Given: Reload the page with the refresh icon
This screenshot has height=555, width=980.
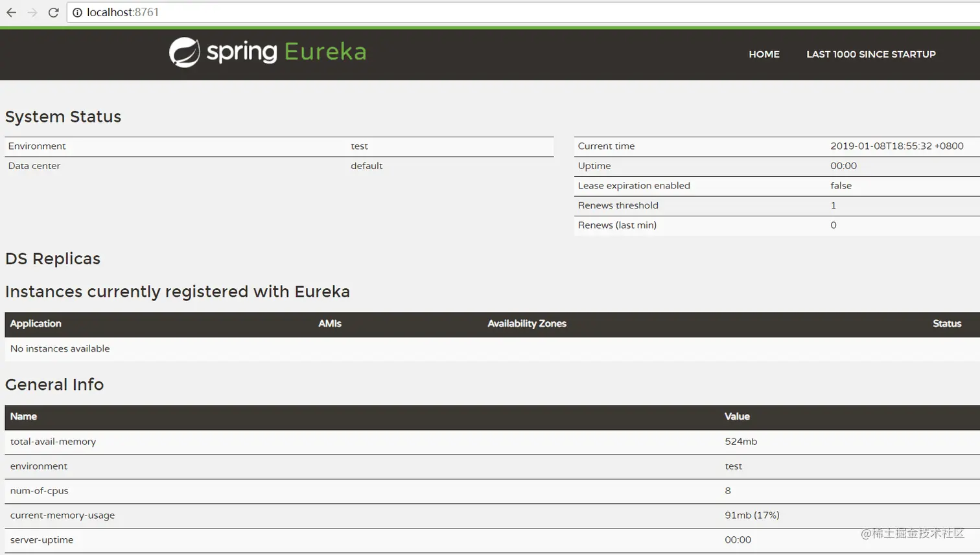Looking at the screenshot, I should coord(54,12).
